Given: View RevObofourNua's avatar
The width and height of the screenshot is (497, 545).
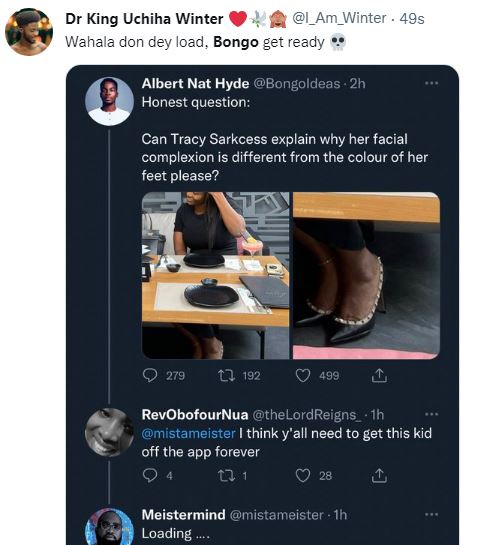Looking at the screenshot, I should (109, 432).
